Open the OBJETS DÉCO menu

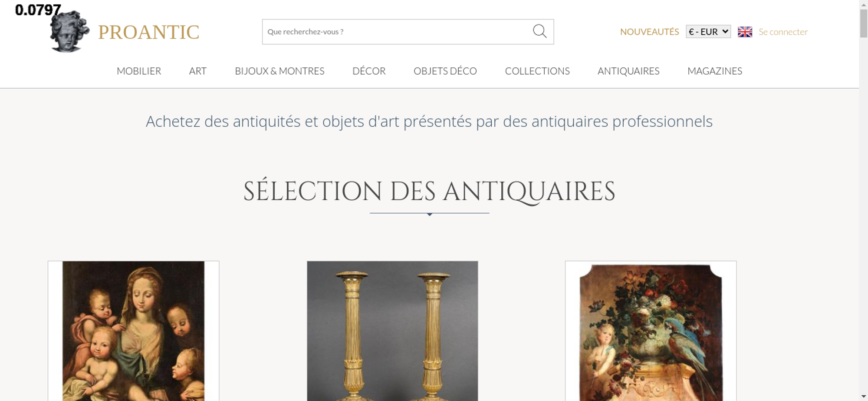tap(445, 71)
